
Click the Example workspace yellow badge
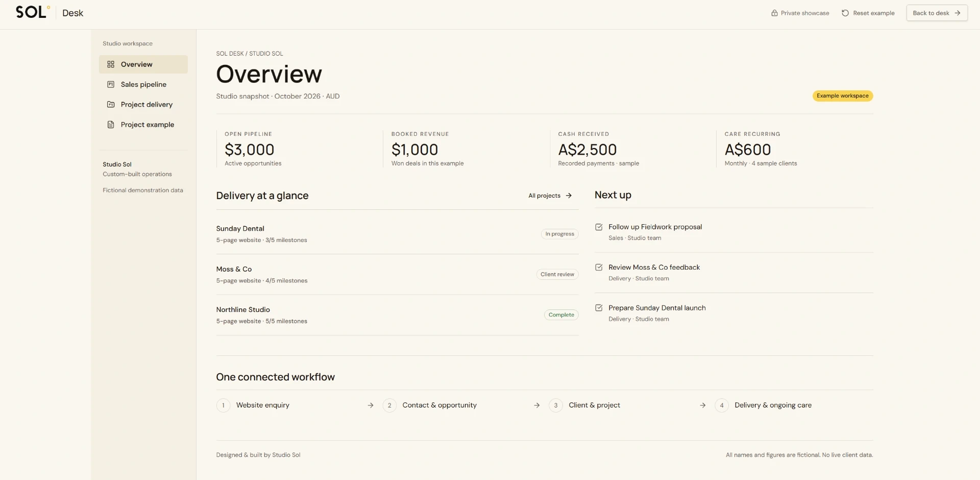(x=843, y=96)
